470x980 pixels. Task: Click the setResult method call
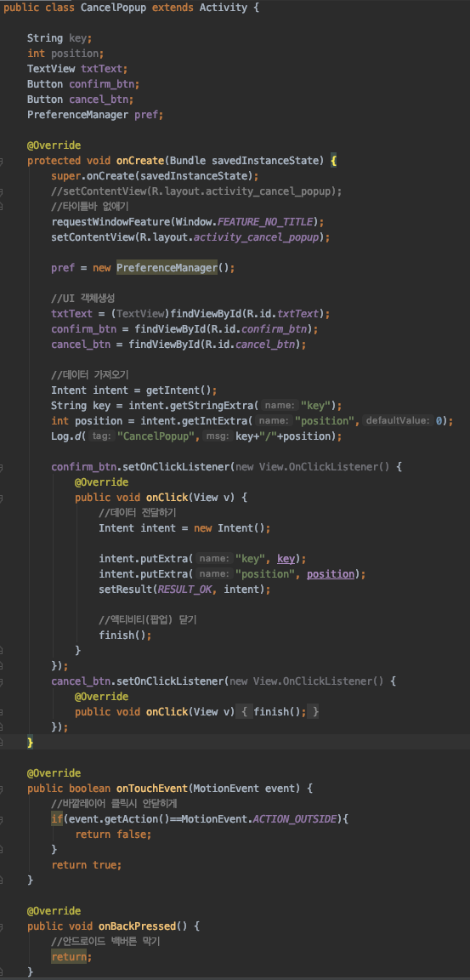tap(126, 590)
